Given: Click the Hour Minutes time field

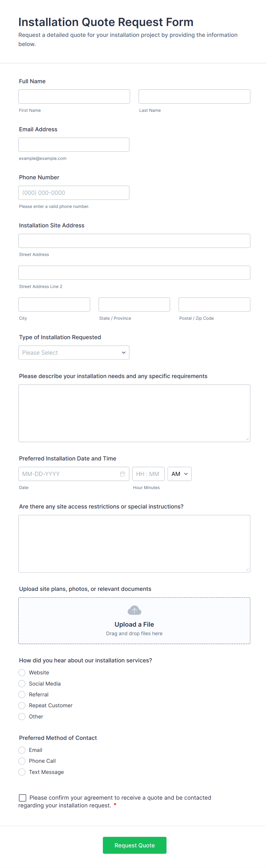Looking at the screenshot, I should click(x=148, y=474).
